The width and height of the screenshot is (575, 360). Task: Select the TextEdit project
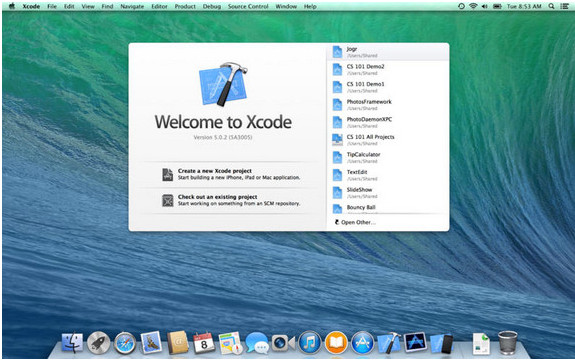[x=388, y=175]
